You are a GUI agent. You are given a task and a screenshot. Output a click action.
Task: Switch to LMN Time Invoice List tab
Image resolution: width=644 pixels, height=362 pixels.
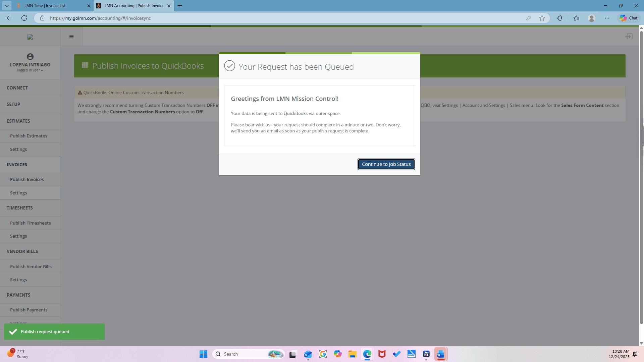pos(53,6)
